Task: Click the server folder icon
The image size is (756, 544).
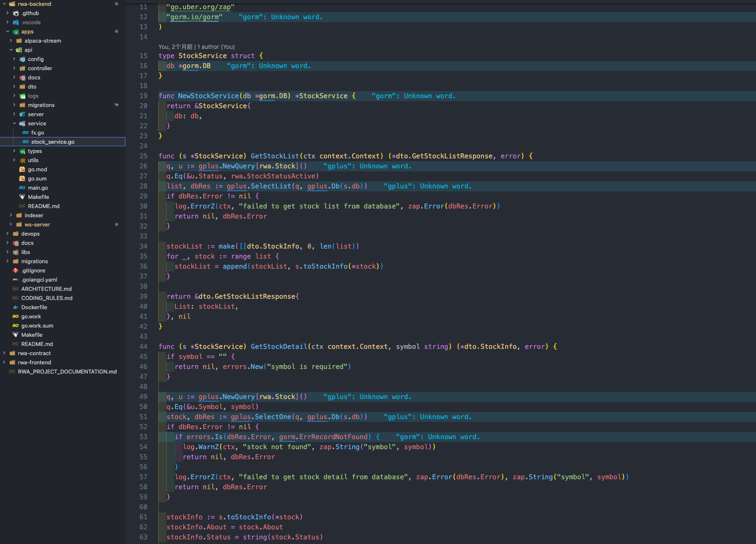Action: [x=22, y=114]
